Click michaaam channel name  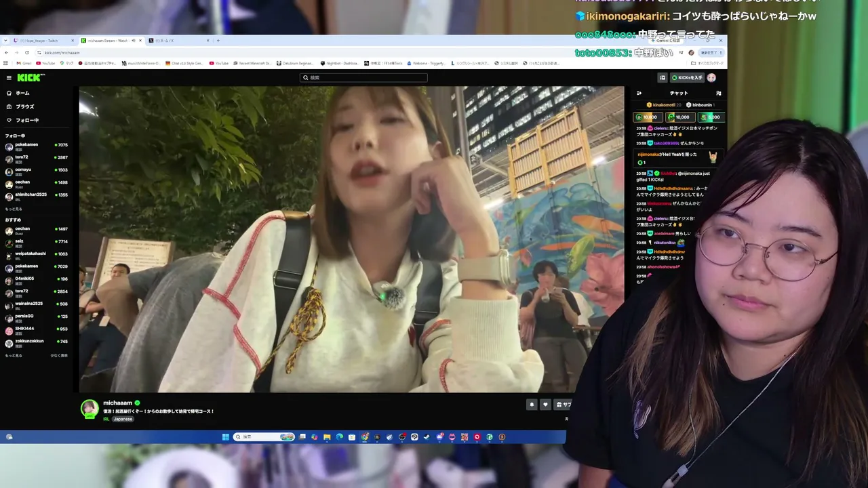pos(117,403)
